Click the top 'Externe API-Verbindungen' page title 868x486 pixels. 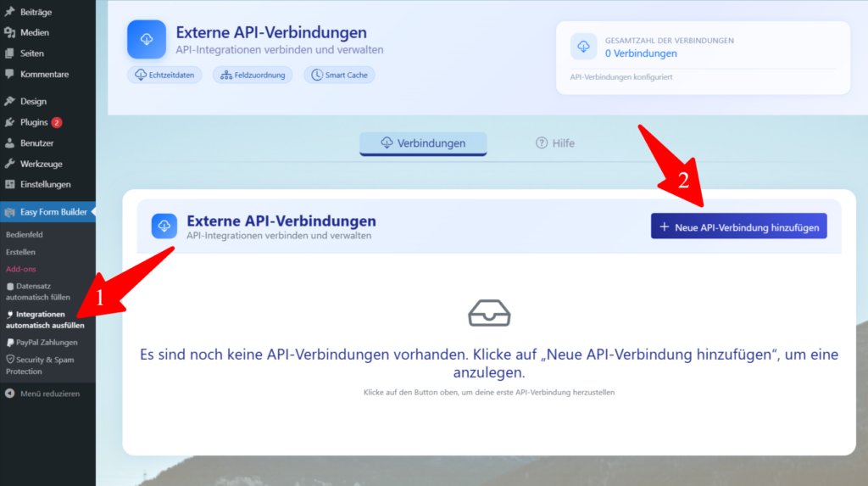click(271, 32)
